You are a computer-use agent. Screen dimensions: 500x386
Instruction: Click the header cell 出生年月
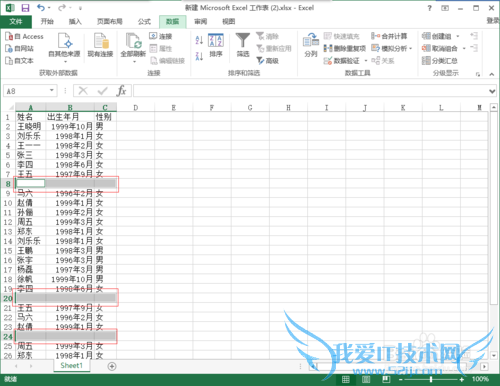(x=70, y=117)
